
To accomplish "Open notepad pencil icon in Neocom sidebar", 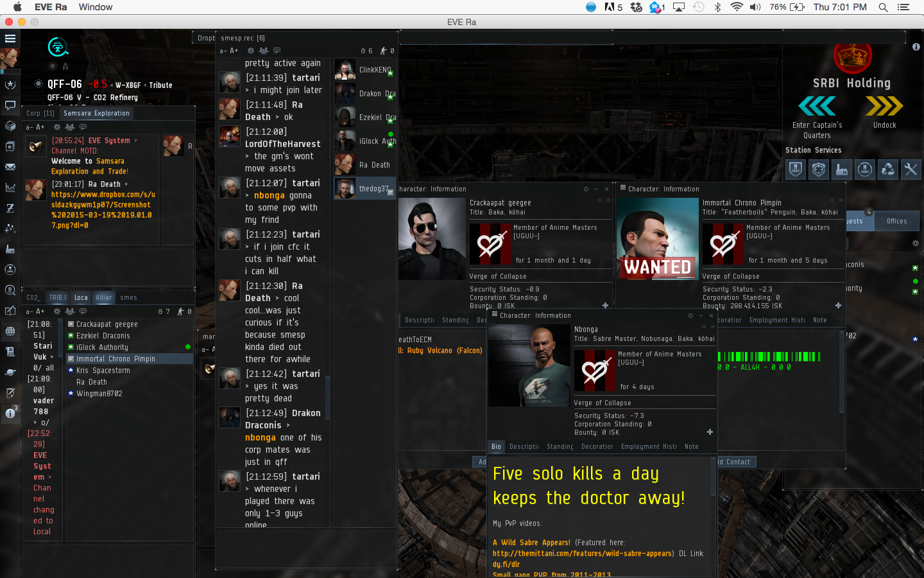I will coord(10,393).
